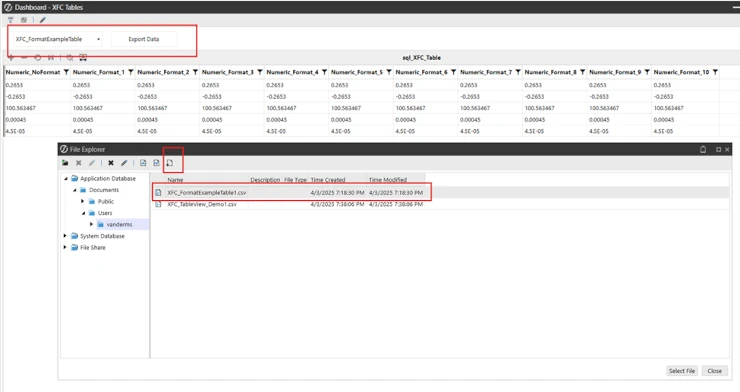This screenshot has height=392, width=740.
Task: Filter the Numeric_Format_2 column
Action: [195, 72]
